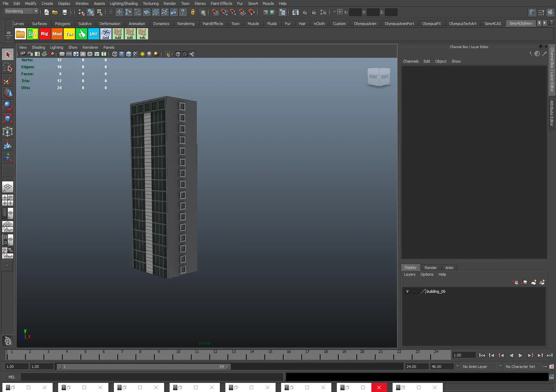Save the scene with the floppy icon

[x=64, y=12]
